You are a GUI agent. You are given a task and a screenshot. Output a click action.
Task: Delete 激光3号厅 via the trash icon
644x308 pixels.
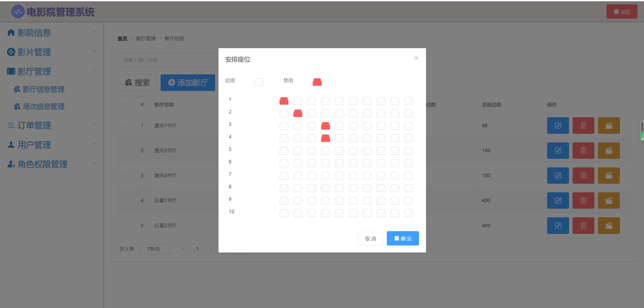coord(583,175)
